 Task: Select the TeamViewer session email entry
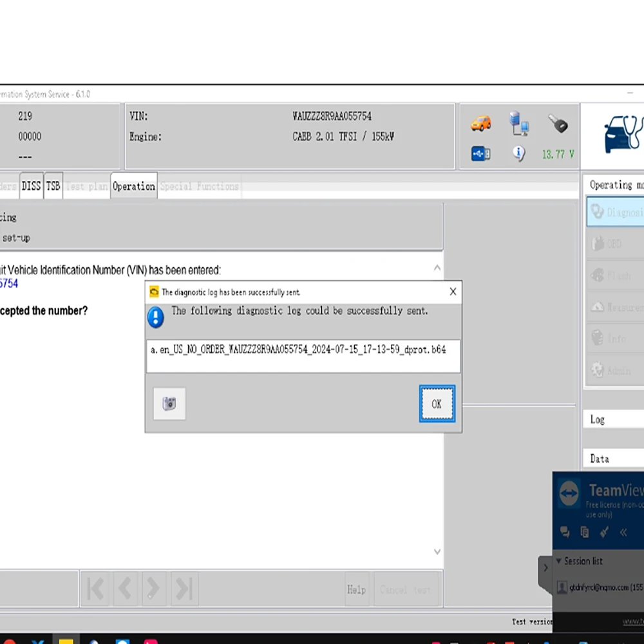pyautogui.click(x=606, y=587)
